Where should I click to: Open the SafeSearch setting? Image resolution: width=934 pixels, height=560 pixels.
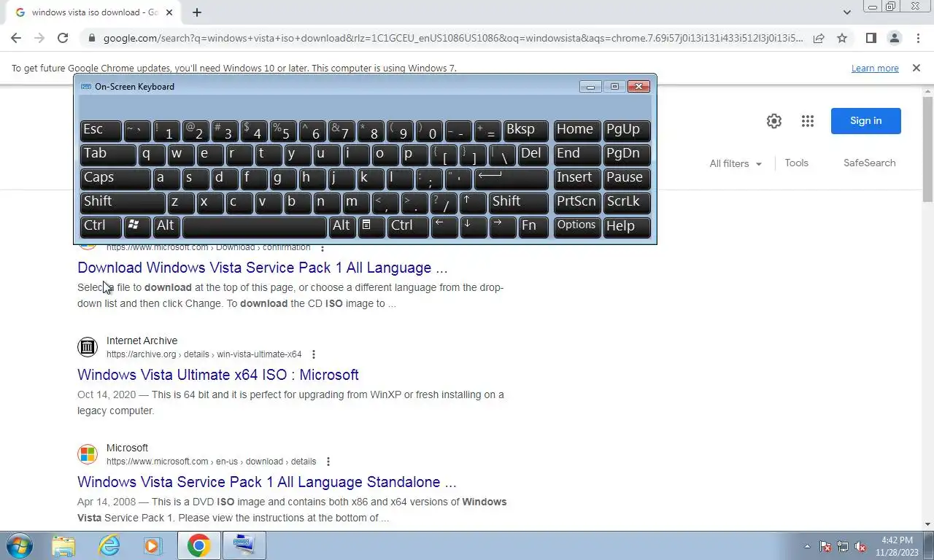click(869, 163)
